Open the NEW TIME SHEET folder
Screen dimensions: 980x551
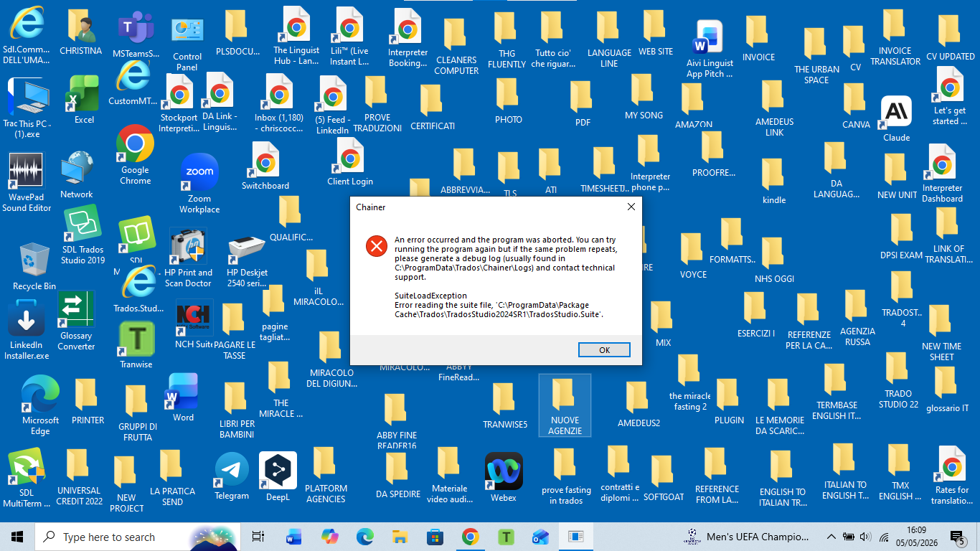[x=941, y=334]
